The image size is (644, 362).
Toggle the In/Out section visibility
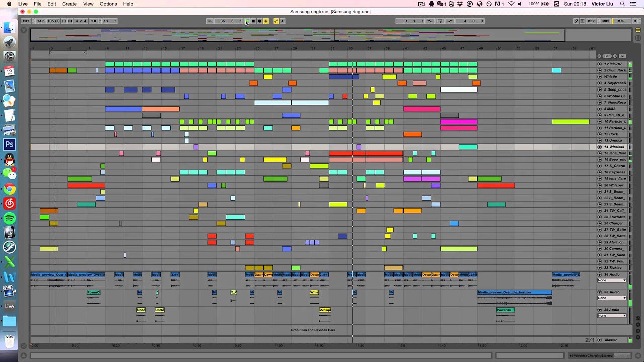click(638, 319)
